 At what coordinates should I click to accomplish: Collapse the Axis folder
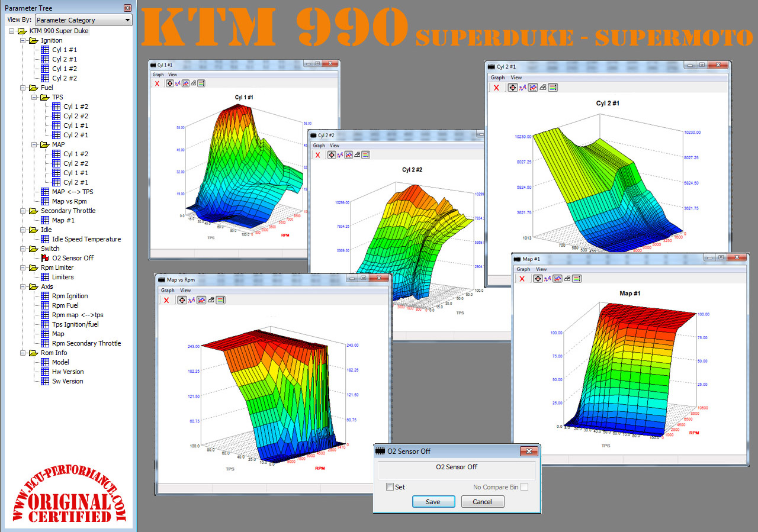[23, 286]
